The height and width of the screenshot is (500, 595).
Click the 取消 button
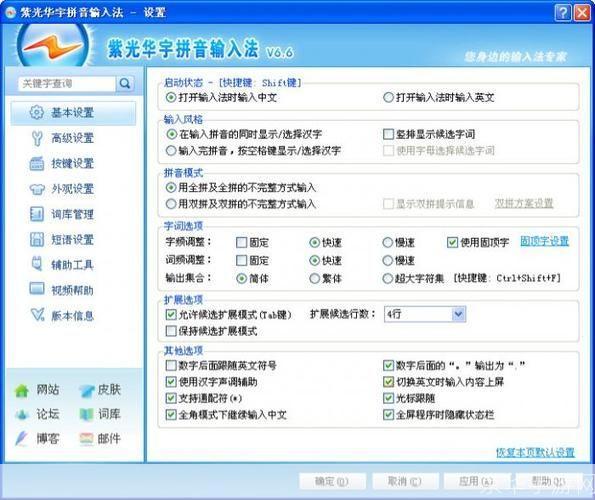405,481
